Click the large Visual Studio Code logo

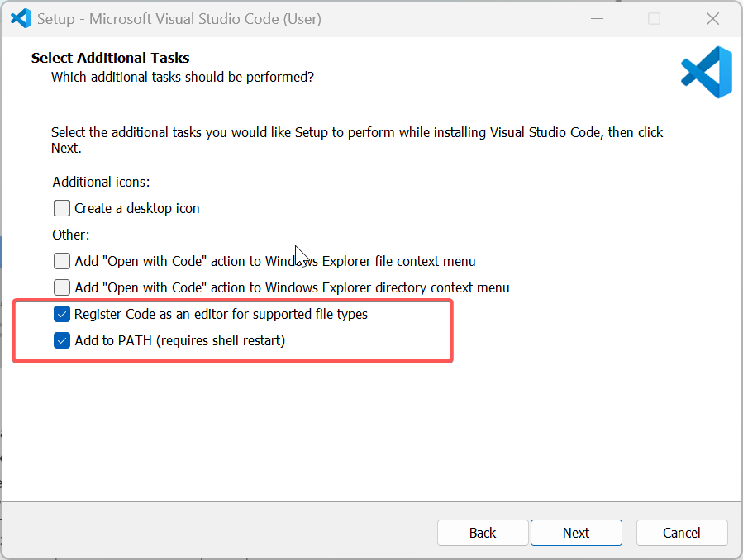tap(707, 72)
